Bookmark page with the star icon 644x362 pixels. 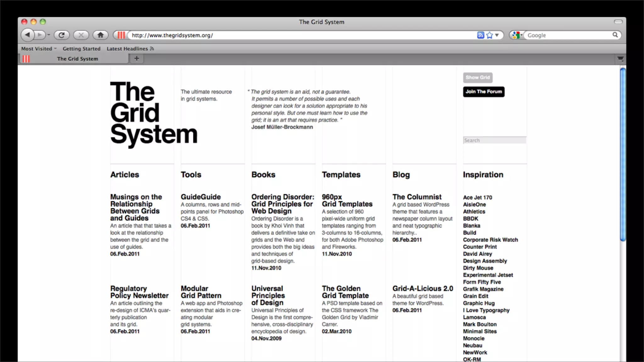(489, 35)
